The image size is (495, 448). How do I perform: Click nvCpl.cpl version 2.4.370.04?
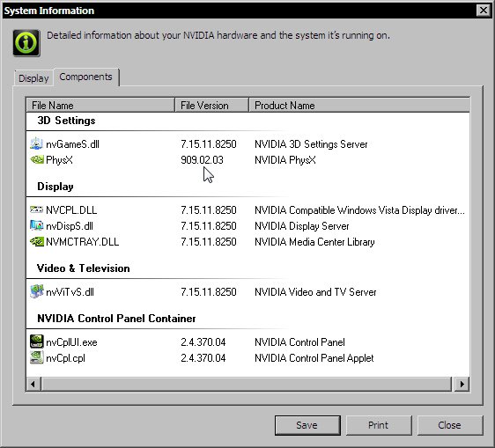[x=203, y=358]
